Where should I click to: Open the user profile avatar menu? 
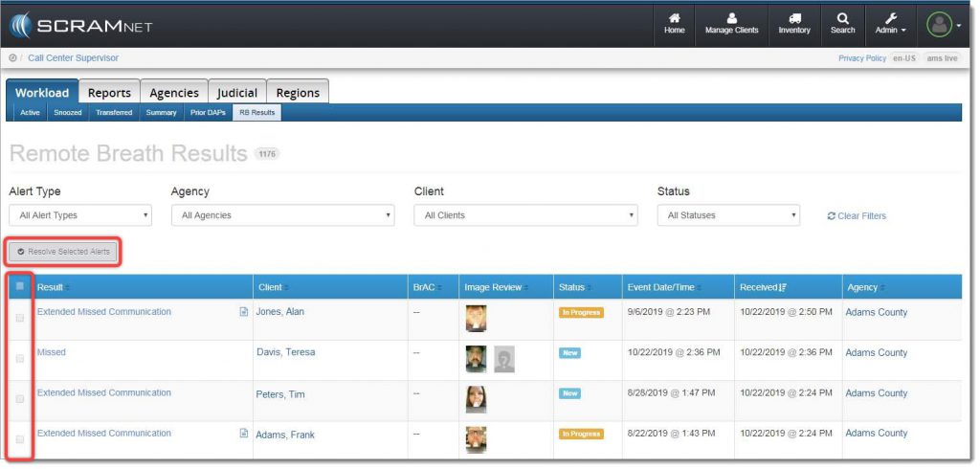(x=938, y=24)
